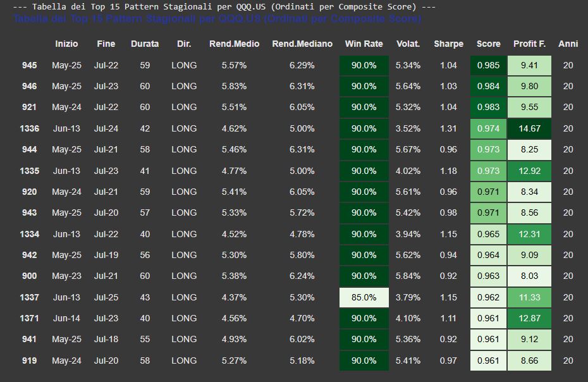Image resolution: width=588 pixels, height=382 pixels.
Task: Click the Profit F. cell 12.31
Action: (x=529, y=234)
